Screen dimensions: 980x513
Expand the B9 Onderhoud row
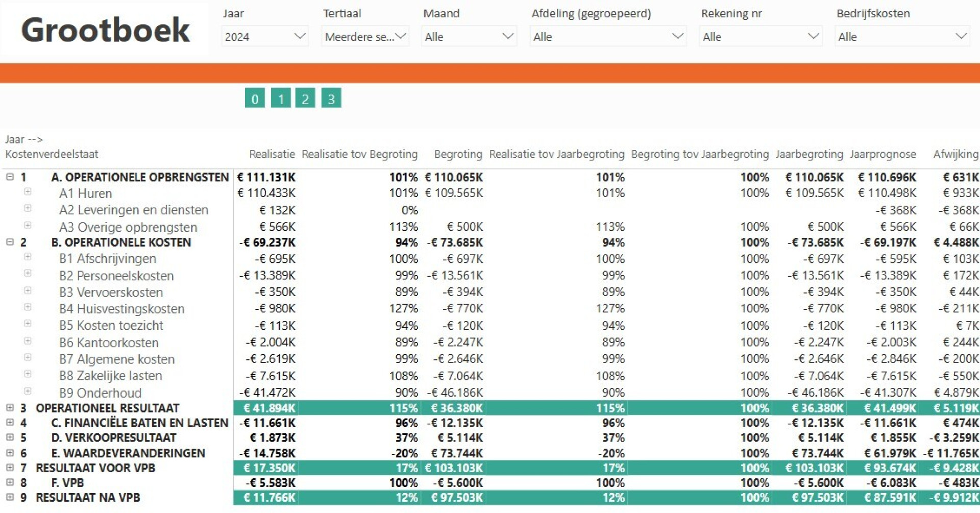pos(28,391)
